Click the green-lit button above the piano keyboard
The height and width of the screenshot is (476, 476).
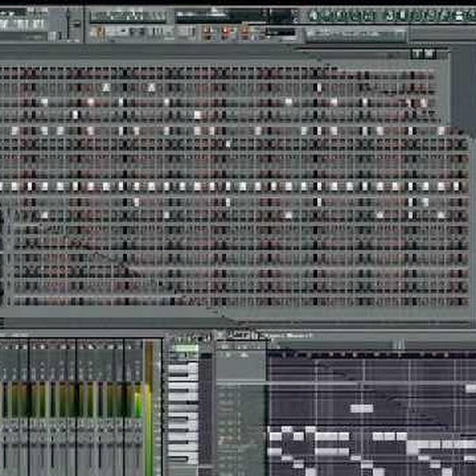coord(186,348)
